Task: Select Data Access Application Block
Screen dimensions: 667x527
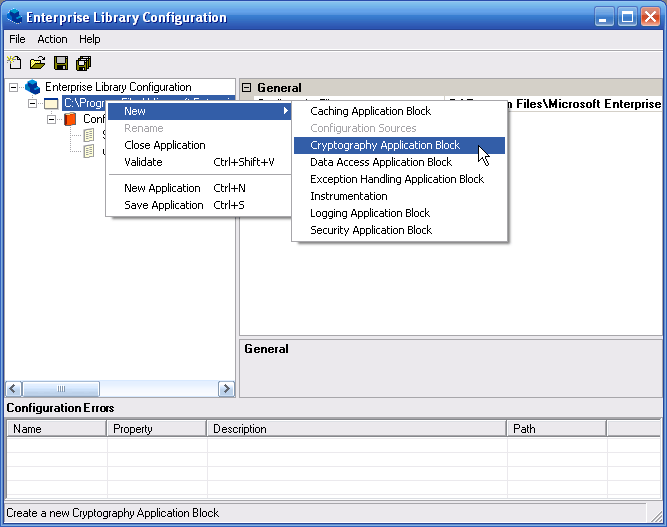Action: tap(399, 162)
